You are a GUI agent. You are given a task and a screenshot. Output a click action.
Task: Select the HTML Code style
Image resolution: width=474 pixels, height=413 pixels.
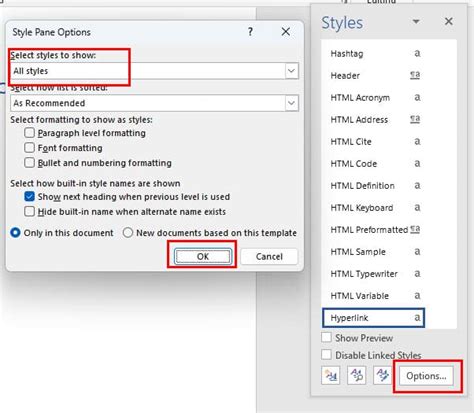373,164
